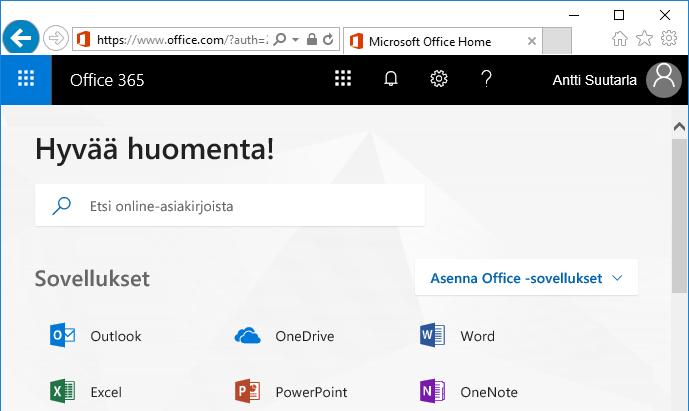This screenshot has height=411, width=689.
Task: Open browser Tools gear icon
Action: click(x=669, y=38)
